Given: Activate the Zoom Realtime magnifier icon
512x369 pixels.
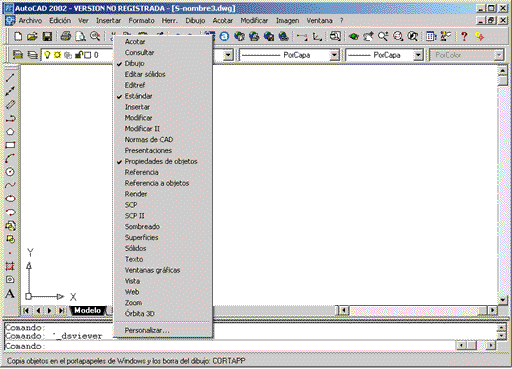Looking at the screenshot, I should (x=383, y=36).
